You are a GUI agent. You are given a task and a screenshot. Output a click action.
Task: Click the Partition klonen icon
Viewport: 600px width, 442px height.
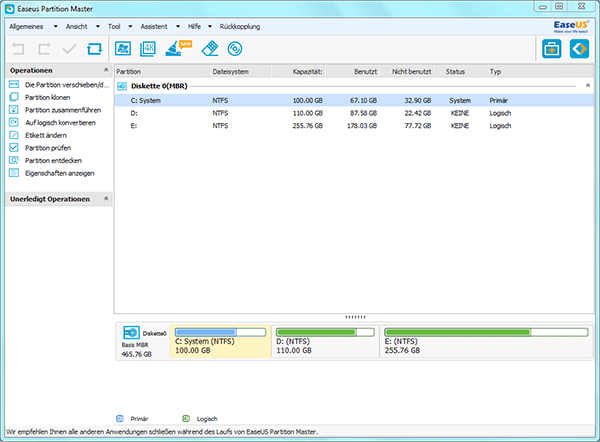coord(14,97)
